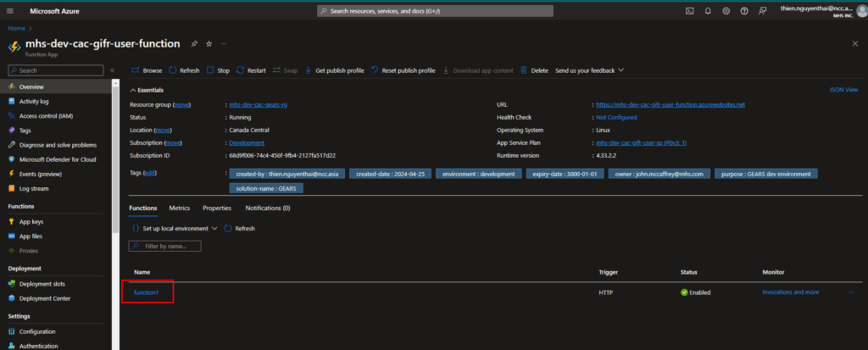Open the row menu for function1
868x350 pixels.
click(x=850, y=292)
